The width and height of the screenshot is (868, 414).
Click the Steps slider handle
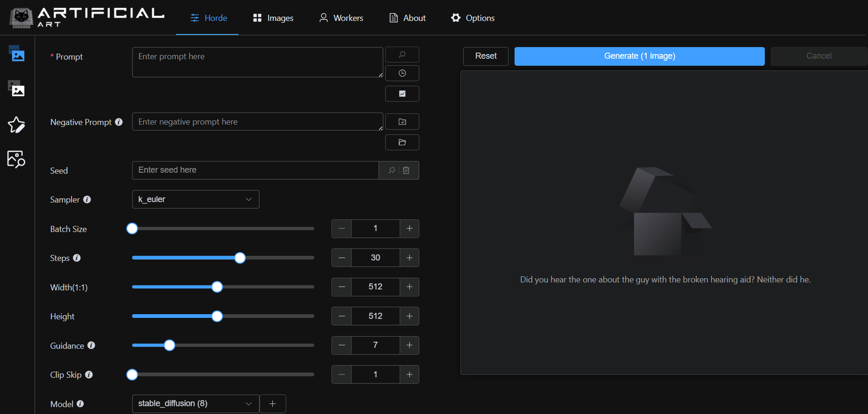pyautogui.click(x=240, y=258)
